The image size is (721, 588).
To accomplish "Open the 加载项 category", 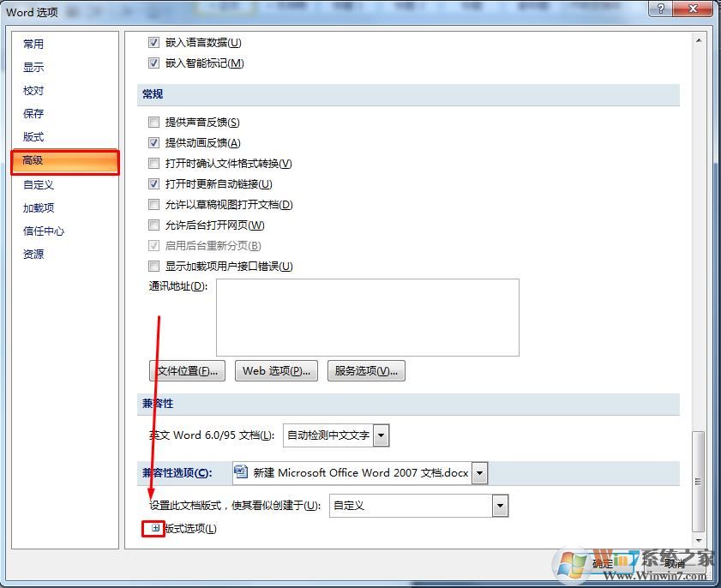I will (x=39, y=207).
